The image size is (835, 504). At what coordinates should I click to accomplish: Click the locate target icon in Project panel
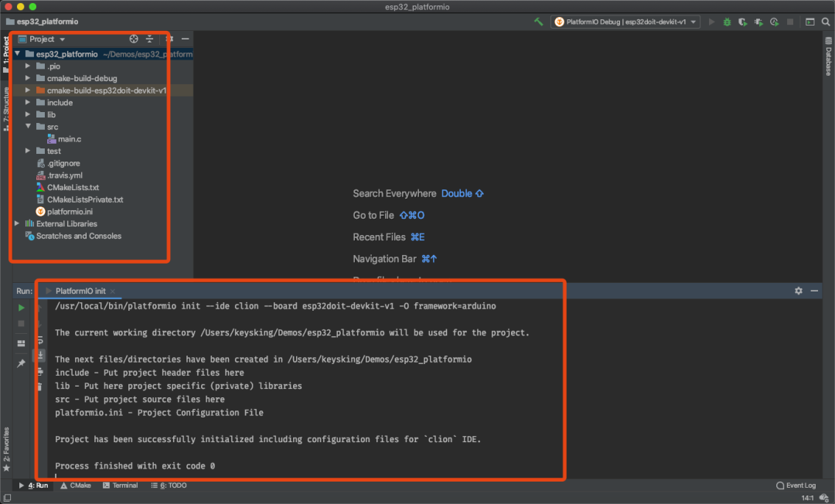[x=134, y=39]
